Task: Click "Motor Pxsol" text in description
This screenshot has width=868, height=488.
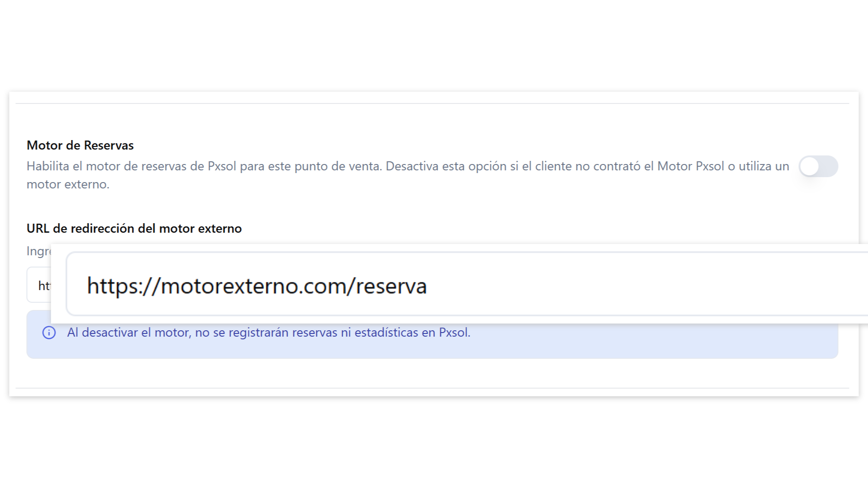Action: click(x=690, y=166)
